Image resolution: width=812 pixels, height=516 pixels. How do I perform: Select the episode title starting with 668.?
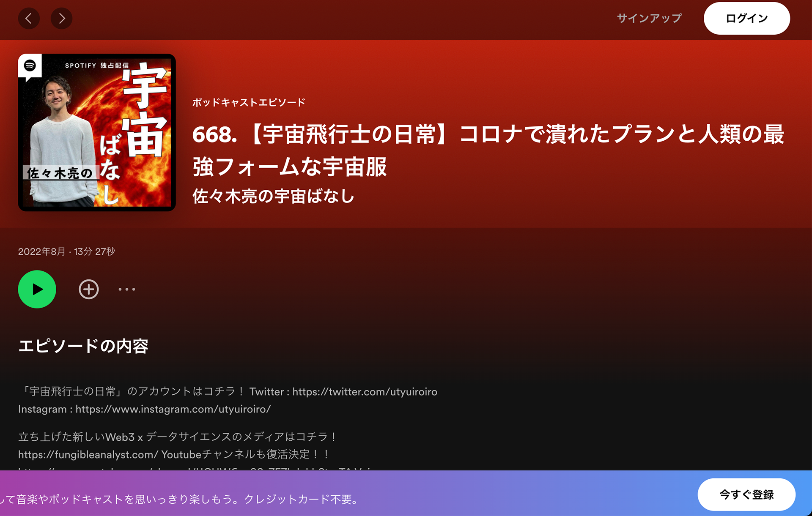click(488, 150)
